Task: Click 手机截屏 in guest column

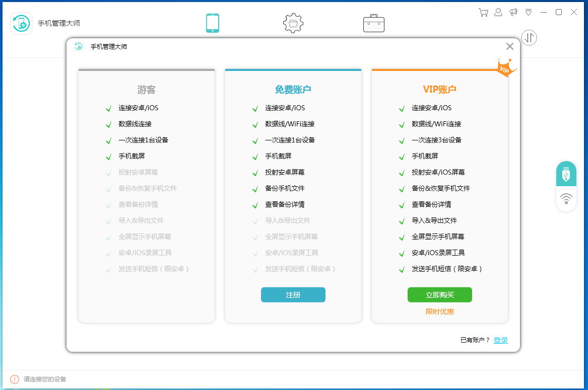Action: [132, 156]
